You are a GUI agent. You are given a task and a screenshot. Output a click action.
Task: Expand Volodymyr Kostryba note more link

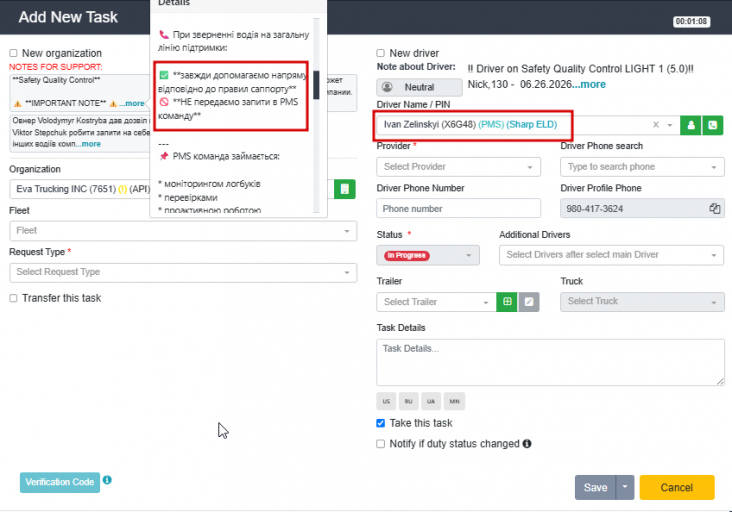pyautogui.click(x=88, y=144)
